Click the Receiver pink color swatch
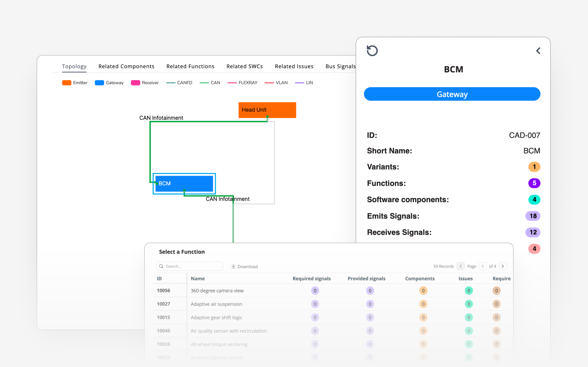 click(x=135, y=83)
